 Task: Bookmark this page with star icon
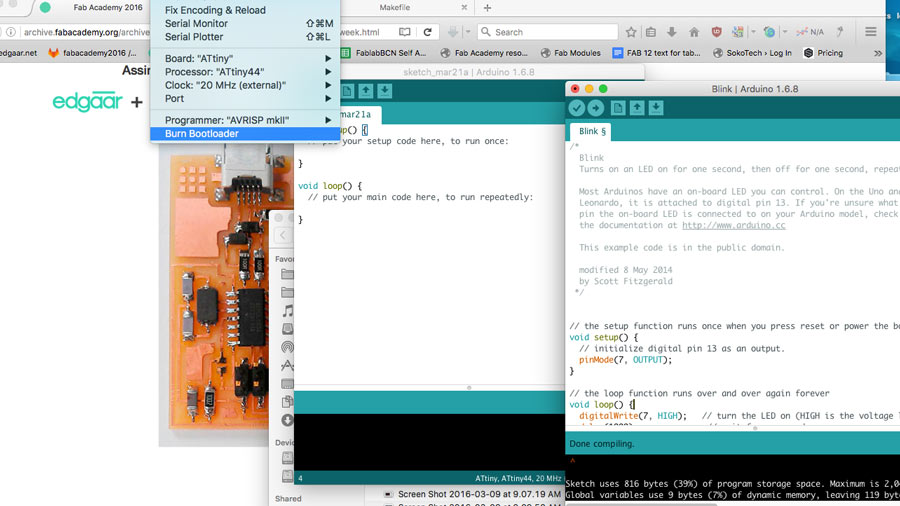(x=631, y=32)
